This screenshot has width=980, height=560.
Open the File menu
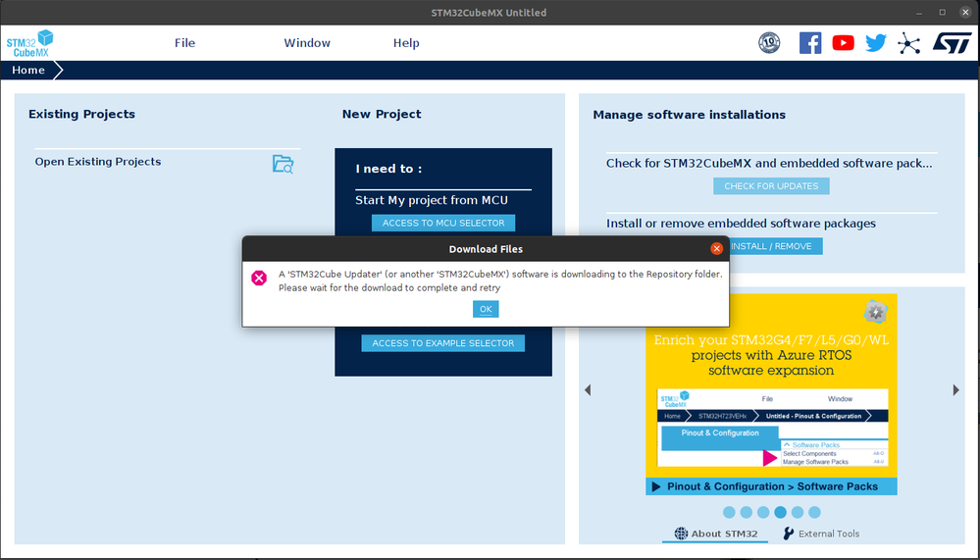pos(184,43)
